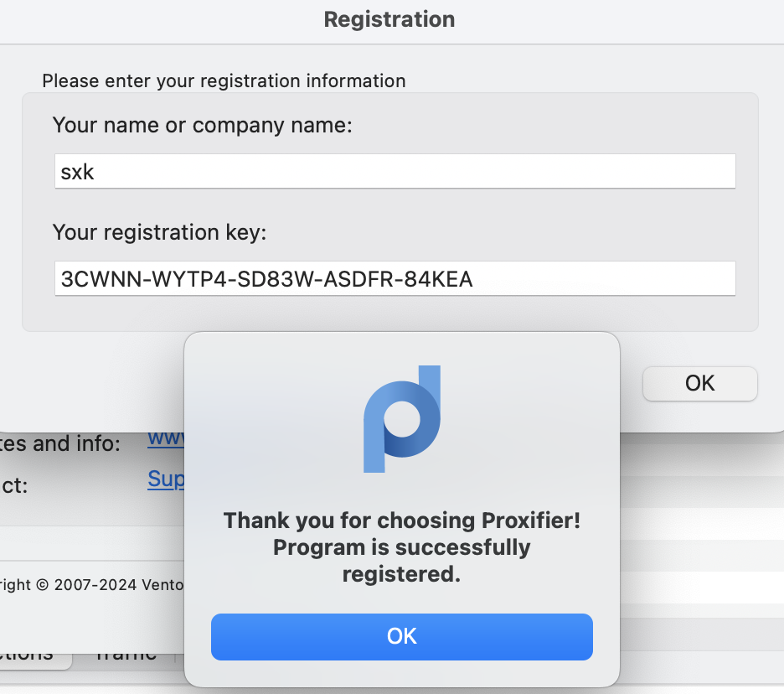The width and height of the screenshot is (784, 694).
Task: Click the word "registered." in the alert
Action: point(401,575)
